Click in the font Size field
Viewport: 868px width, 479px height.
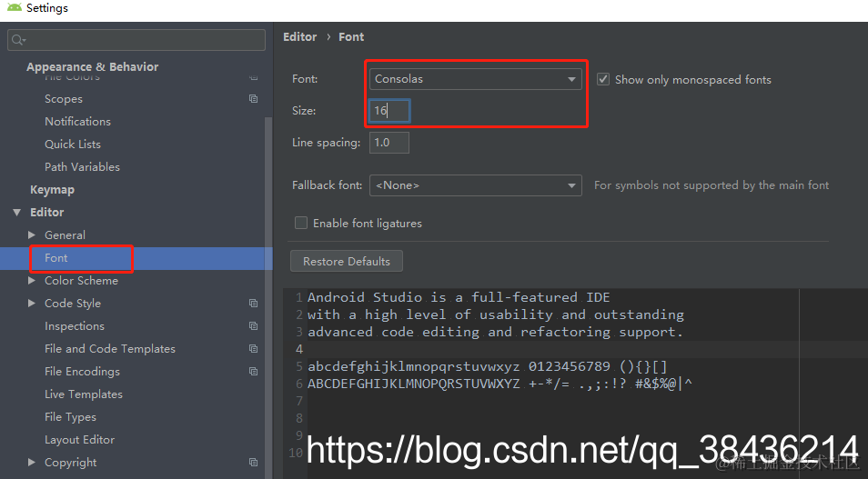[x=389, y=111]
